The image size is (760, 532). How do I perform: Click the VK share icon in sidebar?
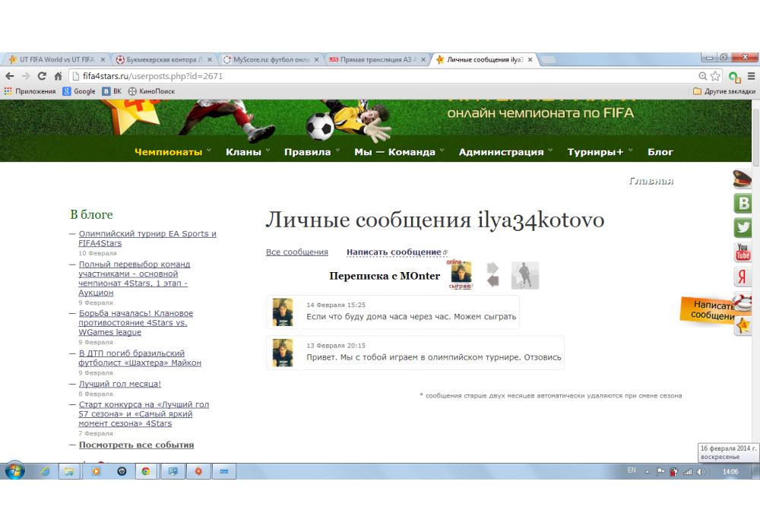(x=743, y=203)
